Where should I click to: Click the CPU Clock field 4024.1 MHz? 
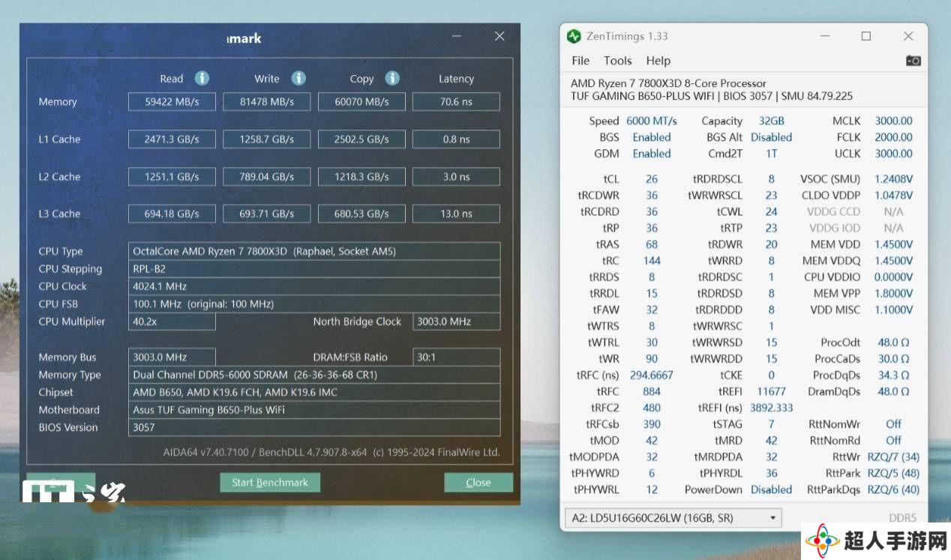click(x=314, y=286)
